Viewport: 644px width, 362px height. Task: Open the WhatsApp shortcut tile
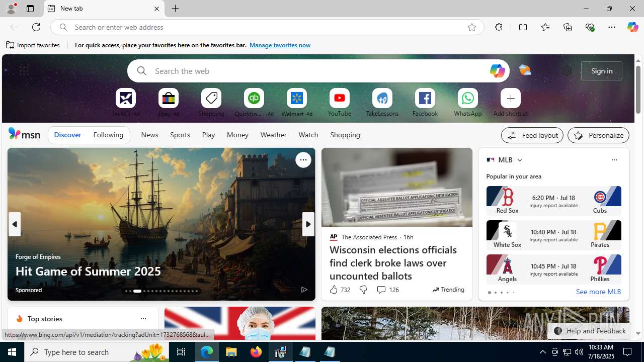coord(468,99)
